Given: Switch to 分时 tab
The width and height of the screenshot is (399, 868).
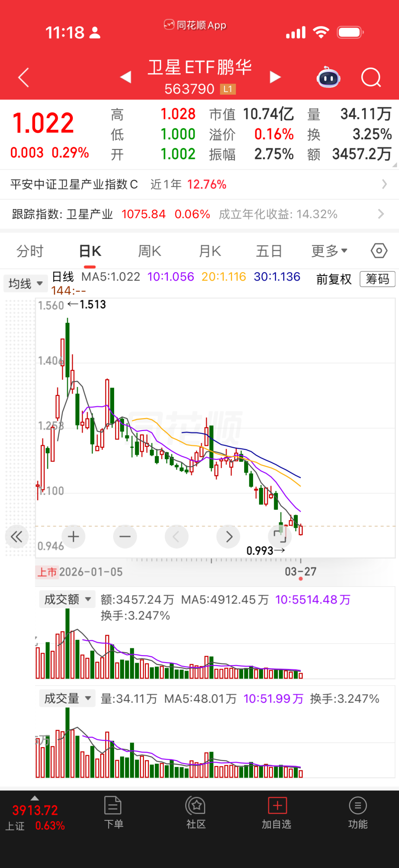Looking at the screenshot, I should point(30,251).
